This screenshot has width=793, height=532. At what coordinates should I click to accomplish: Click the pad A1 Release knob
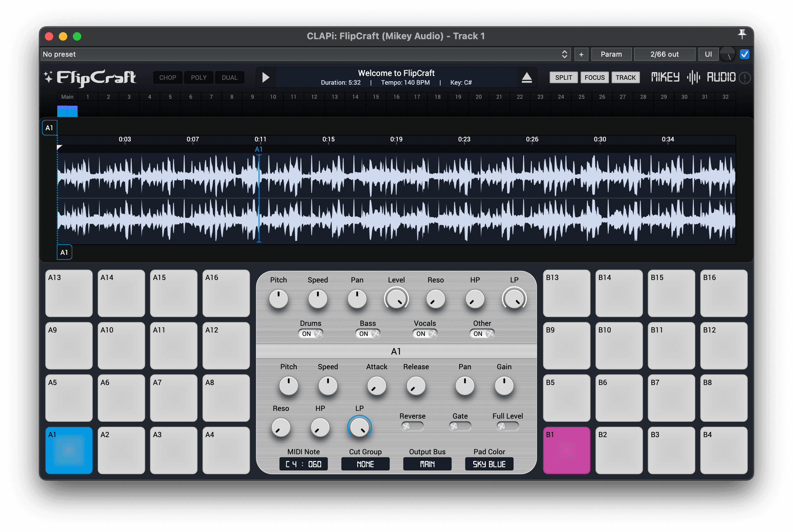coord(416,386)
